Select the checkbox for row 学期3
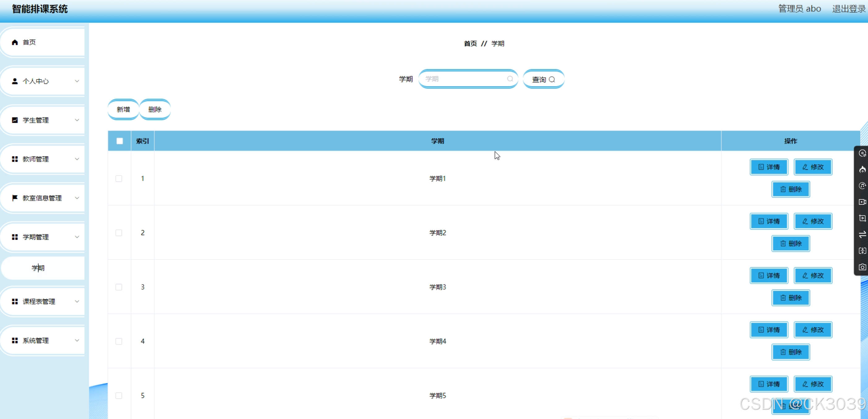 point(119,287)
